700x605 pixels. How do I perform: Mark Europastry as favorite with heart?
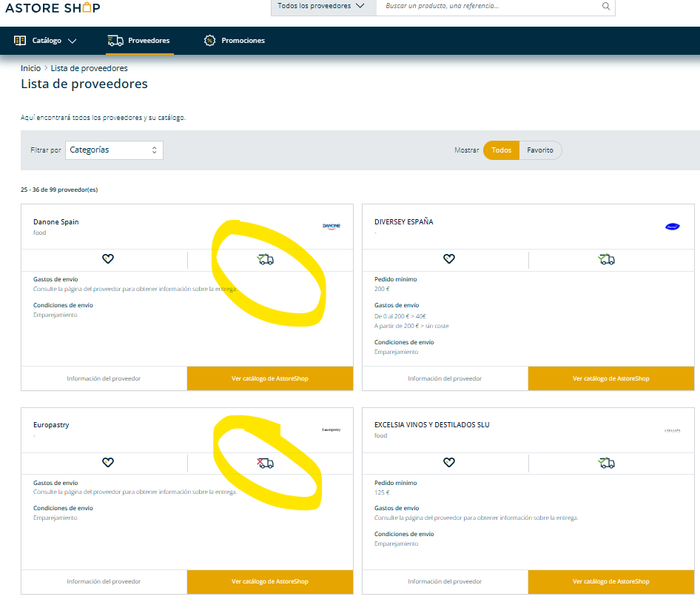tap(108, 463)
